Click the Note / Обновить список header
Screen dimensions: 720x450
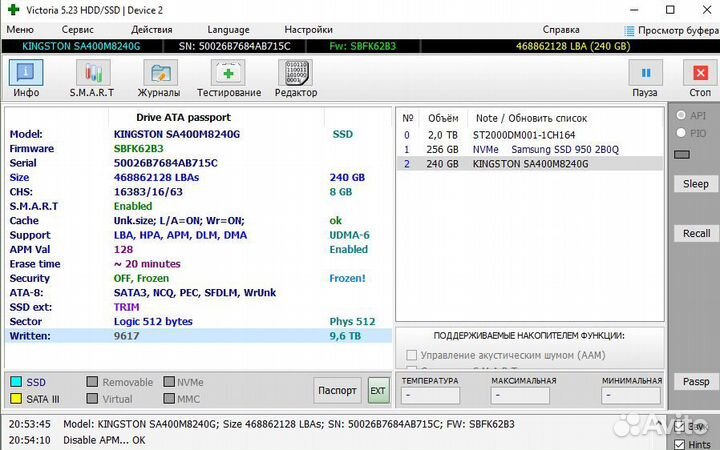pyautogui.click(x=531, y=118)
